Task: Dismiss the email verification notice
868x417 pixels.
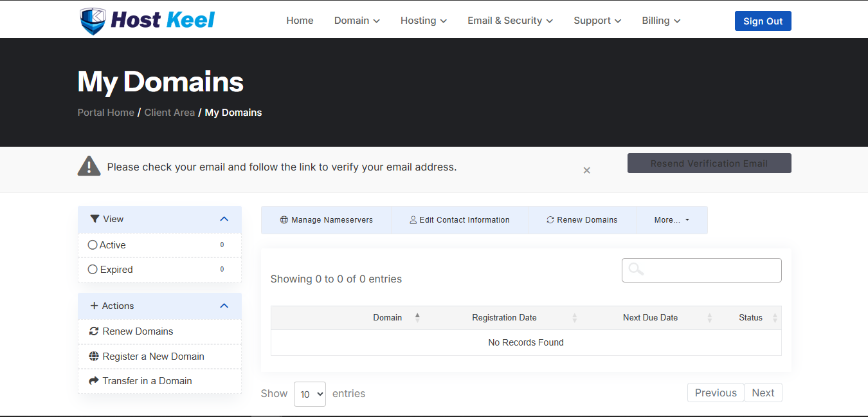Action: (586, 171)
